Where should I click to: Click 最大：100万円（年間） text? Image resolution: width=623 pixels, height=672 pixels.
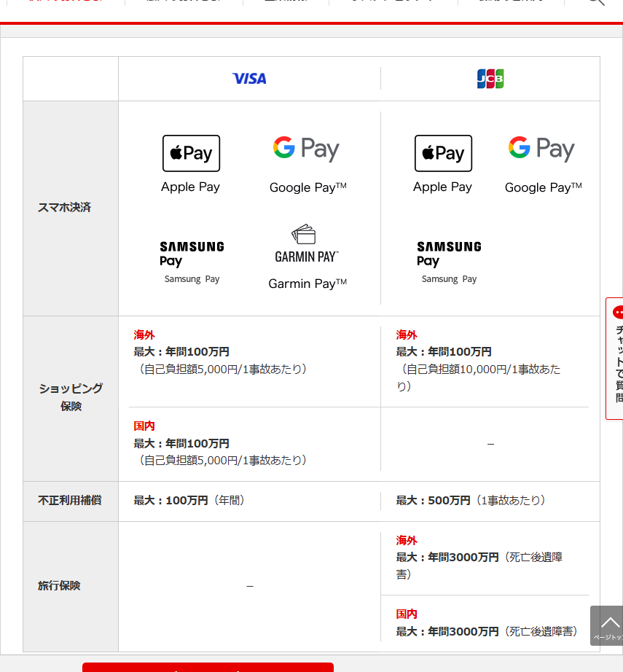pyautogui.click(x=189, y=500)
